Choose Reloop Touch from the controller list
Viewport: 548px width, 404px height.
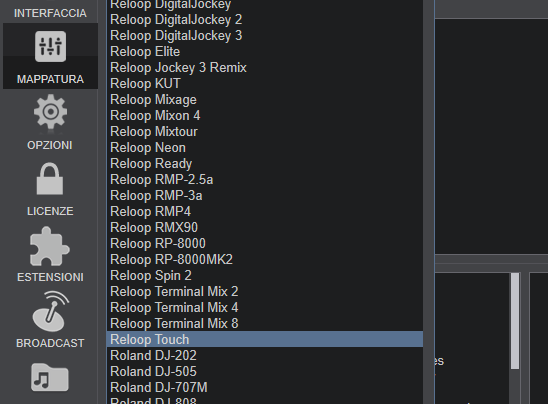[265, 339]
